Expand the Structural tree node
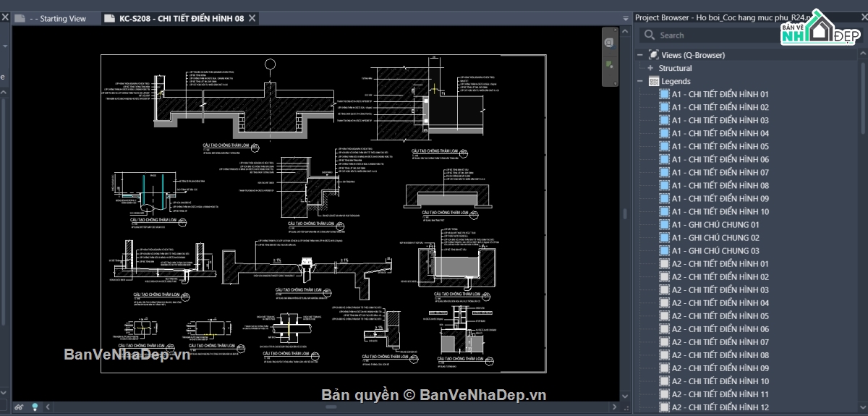The image size is (868, 416). click(650, 68)
